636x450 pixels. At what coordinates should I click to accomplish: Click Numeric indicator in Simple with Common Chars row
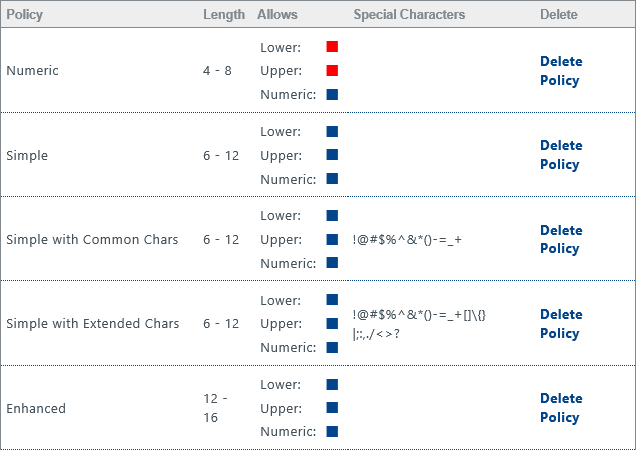click(x=332, y=263)
